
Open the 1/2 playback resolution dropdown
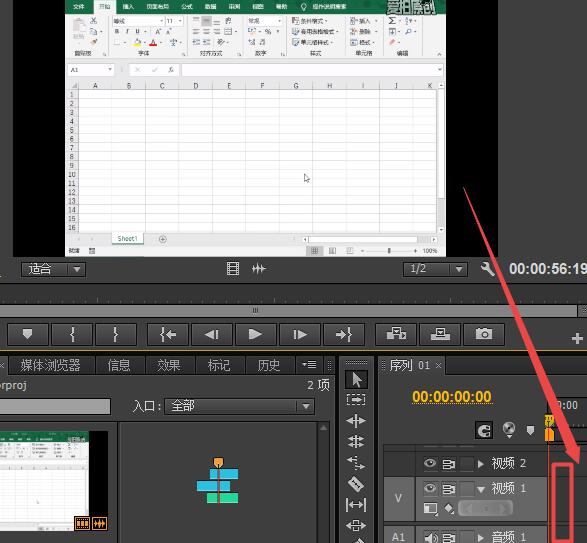click(435, 269)
